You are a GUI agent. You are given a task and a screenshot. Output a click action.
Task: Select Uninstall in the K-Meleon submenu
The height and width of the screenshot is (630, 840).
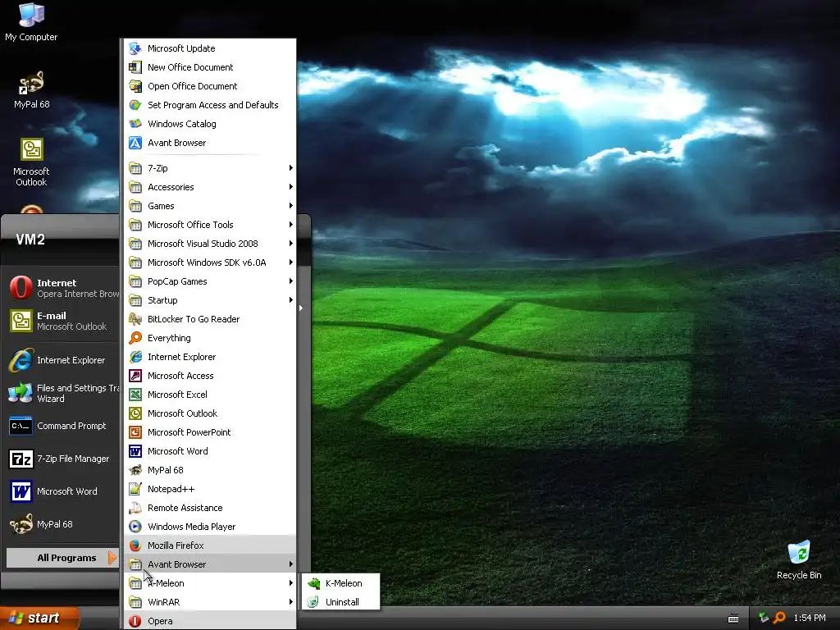coord(340,602)
